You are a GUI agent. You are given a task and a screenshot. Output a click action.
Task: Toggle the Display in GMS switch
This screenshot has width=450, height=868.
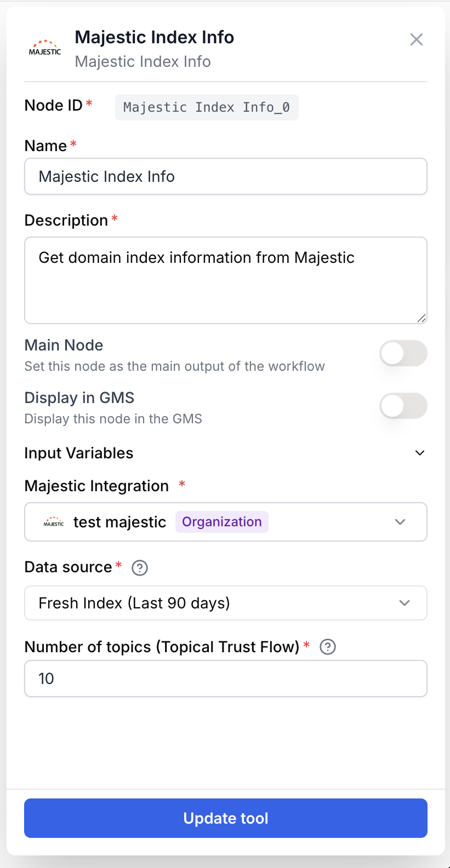(x=403, y=406)
